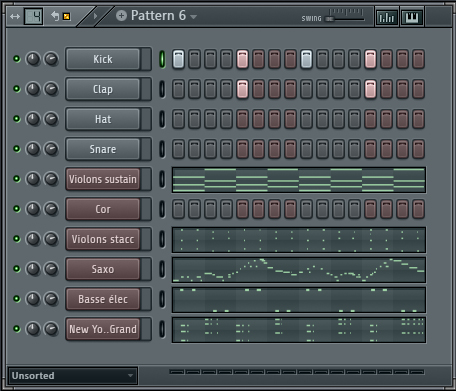Click the plus icon before Pattern 6
This screenshot has height=391, width=456.
point(121,16)
